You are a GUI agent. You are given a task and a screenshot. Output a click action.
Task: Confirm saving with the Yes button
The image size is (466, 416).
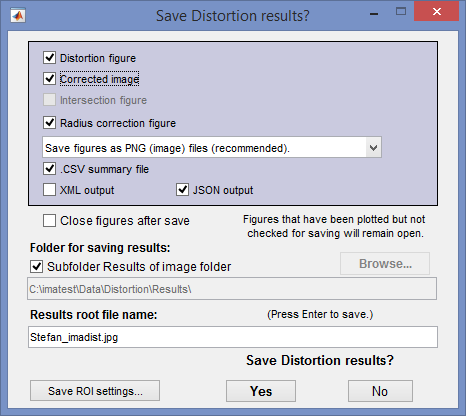pyautogui.click(x=261, y=391)
